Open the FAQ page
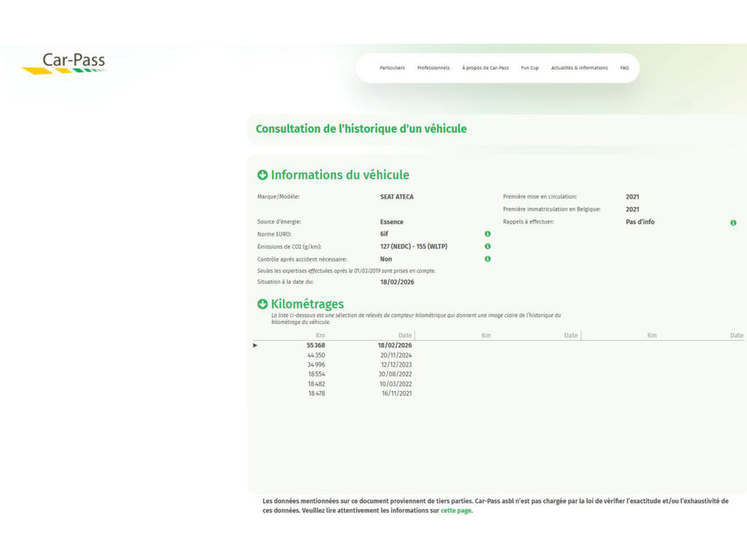The height and width of the screenshot is (560, 747). click(x=624, y=68)
